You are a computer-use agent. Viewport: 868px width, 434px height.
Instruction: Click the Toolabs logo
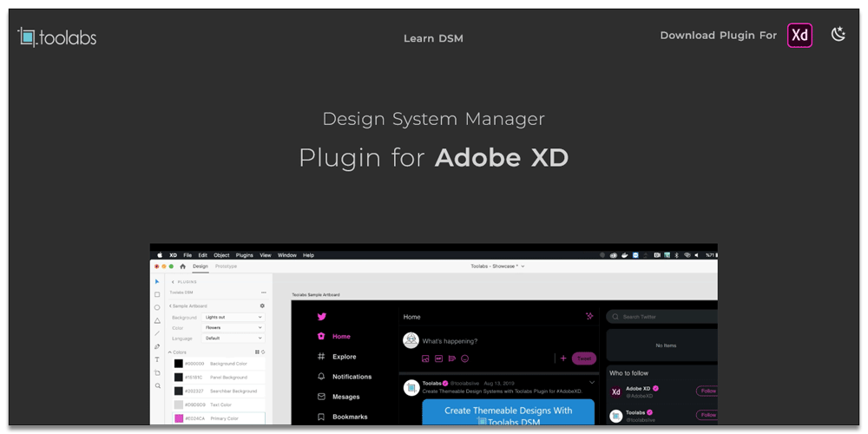(x=57, y=36)
